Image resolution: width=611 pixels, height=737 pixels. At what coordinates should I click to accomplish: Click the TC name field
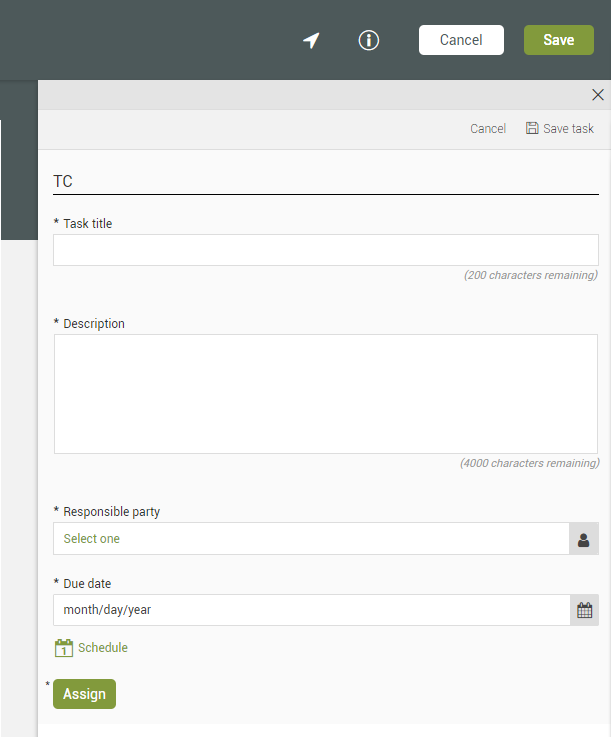325,182
